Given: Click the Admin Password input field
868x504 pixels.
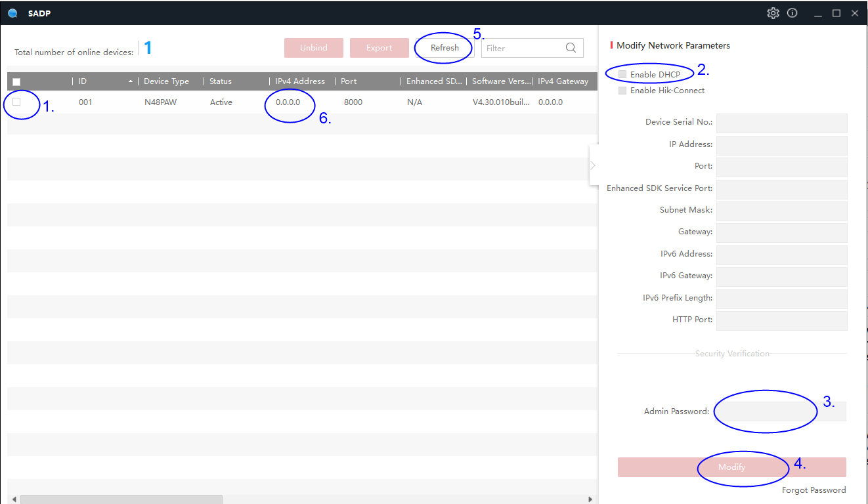Looking at the screenshot, I should tap(780, 411).
